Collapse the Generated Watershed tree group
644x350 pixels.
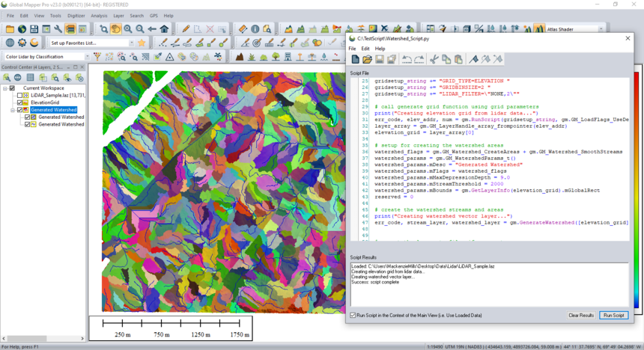[12, 110]
